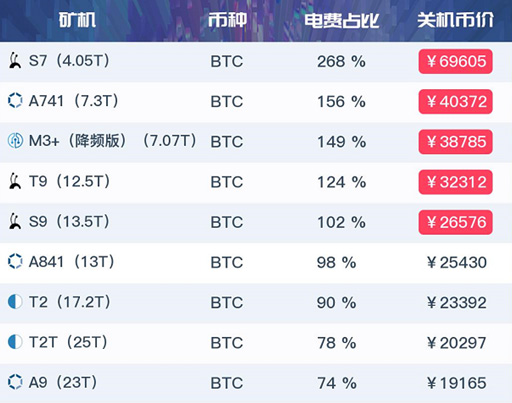512x403 pixels.
Task: Click the half-circle icon next to T2T (25T)
Action: coord(15,342)
